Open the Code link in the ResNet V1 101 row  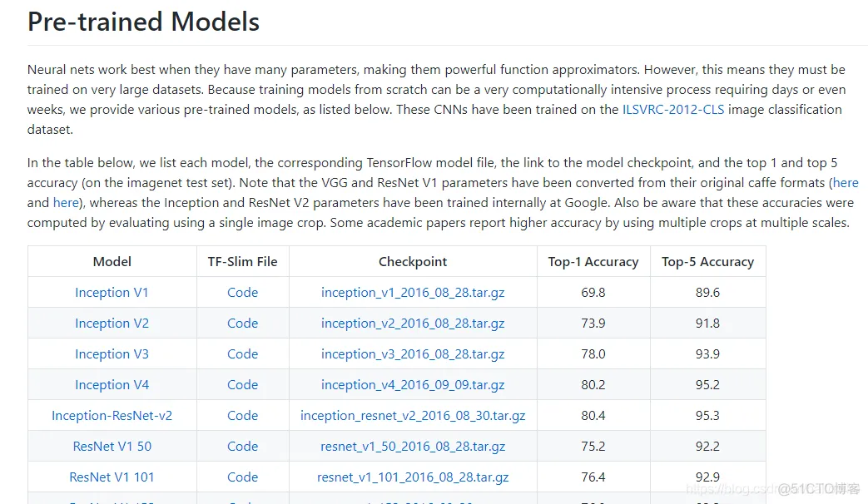tap(242, 477)
